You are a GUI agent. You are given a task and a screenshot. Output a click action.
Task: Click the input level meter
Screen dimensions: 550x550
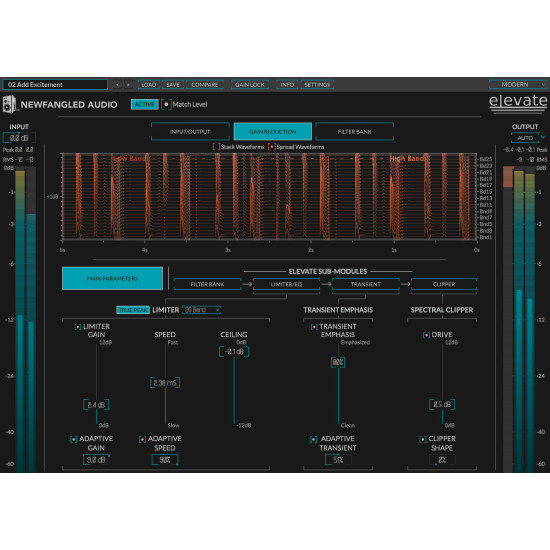pyautogui.click(x=26, y=321)
